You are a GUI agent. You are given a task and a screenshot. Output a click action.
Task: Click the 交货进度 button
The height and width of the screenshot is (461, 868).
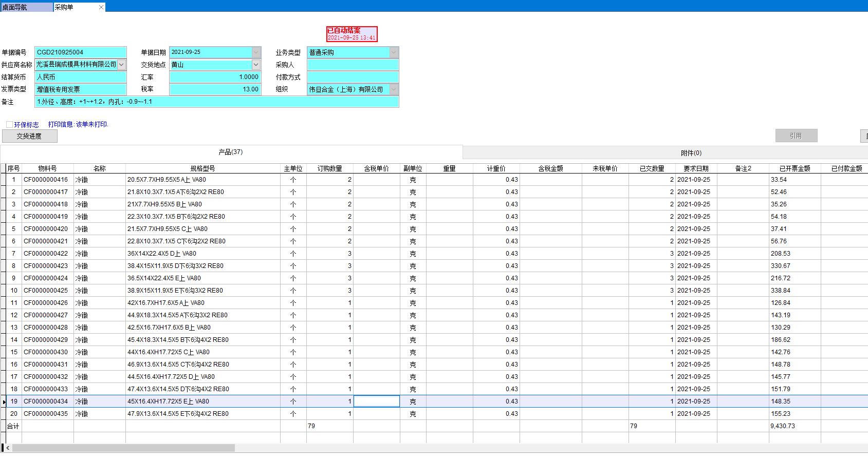pyautogui.click(x=29, y=136)
